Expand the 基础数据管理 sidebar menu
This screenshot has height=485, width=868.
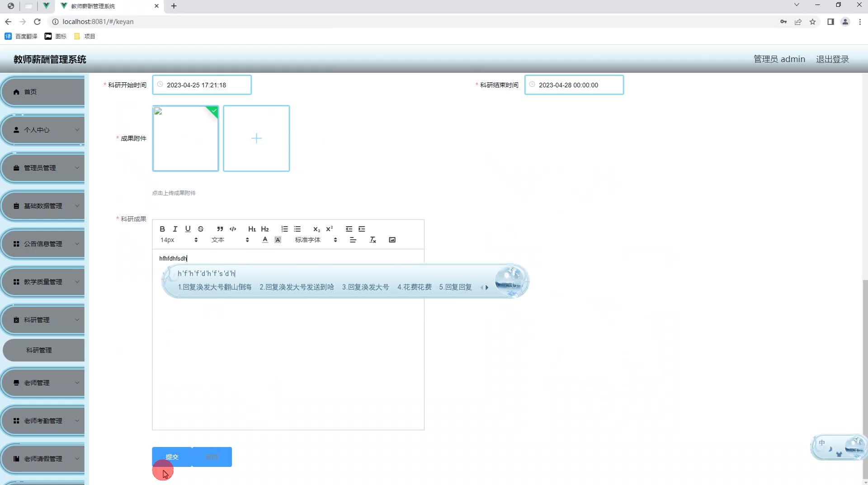(43, 206)
